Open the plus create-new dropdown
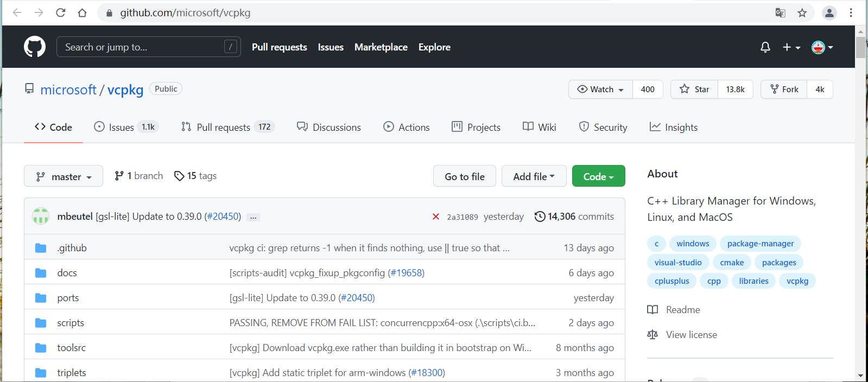 (791, 47)
